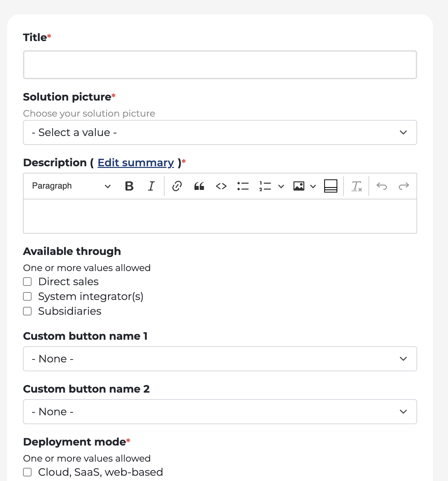The height and width of the screenshot is (481, 448).
Task: Click the undo icon in the editor toolbar
Action: point(381,186)
